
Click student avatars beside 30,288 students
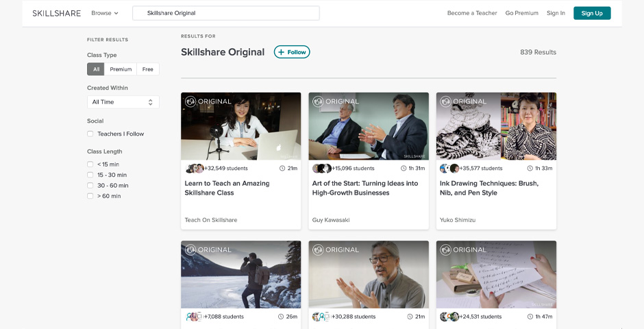(322, 317)
